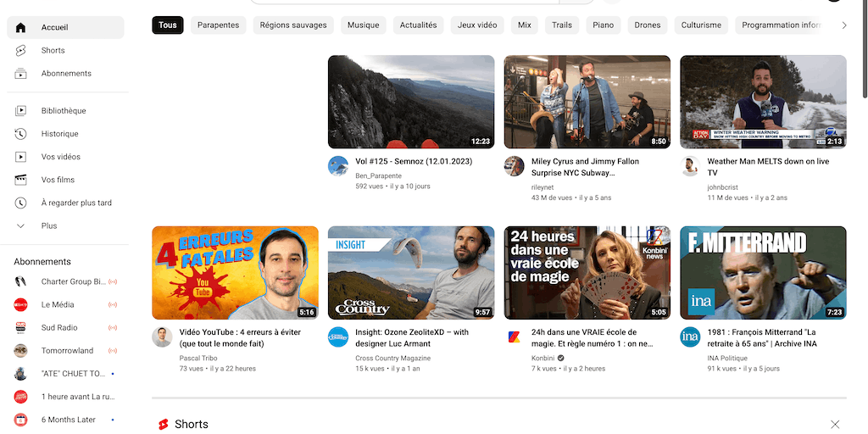Go to Accueil home page
The height and width of the screenshot is (434, 868).
point(54,28)
